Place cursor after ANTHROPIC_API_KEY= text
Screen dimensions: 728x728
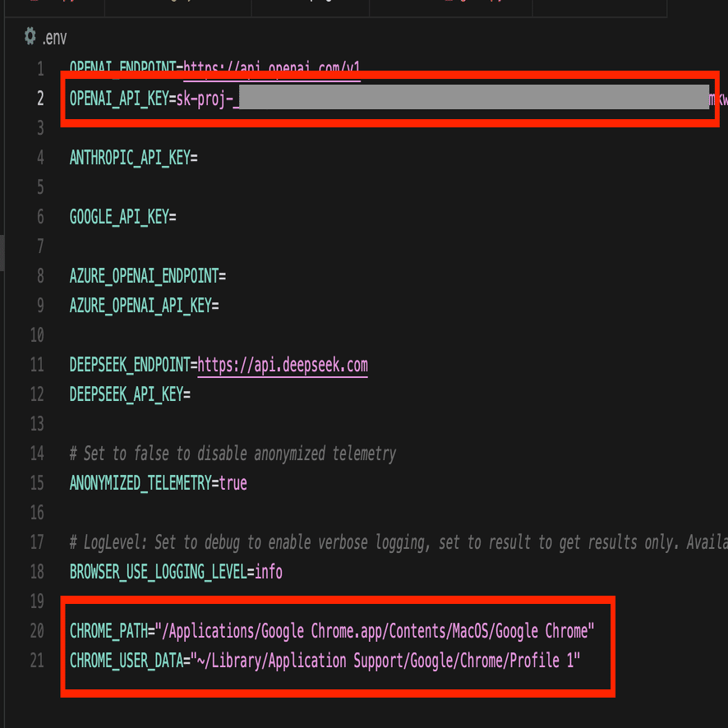point(198,159)
